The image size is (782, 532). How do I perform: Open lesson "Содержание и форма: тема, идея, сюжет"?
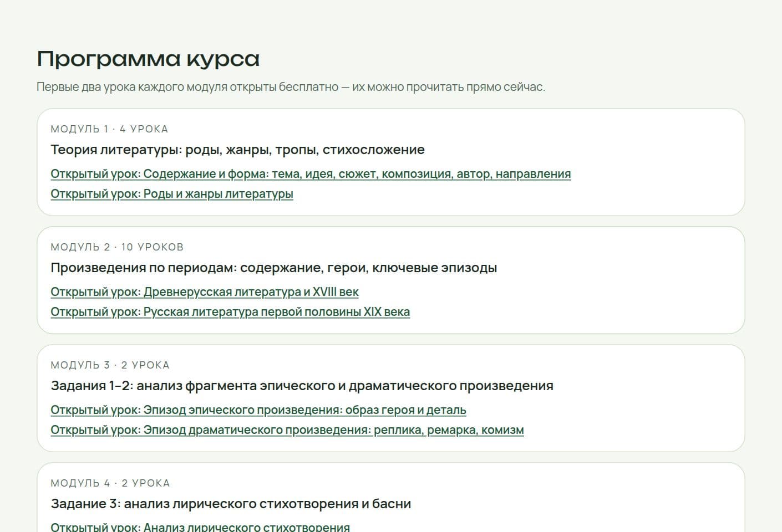(x=311, y=174)
